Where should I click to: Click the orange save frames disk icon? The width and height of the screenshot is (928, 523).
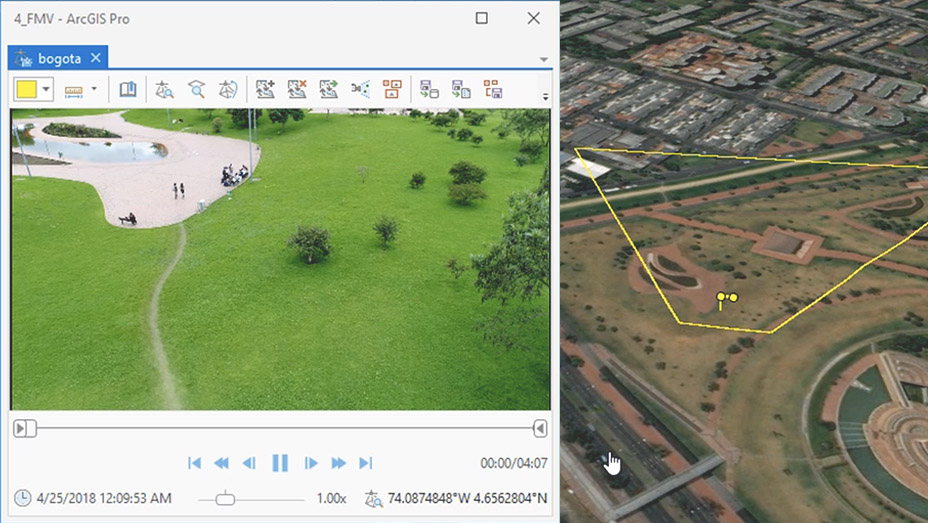coord(493,89)
